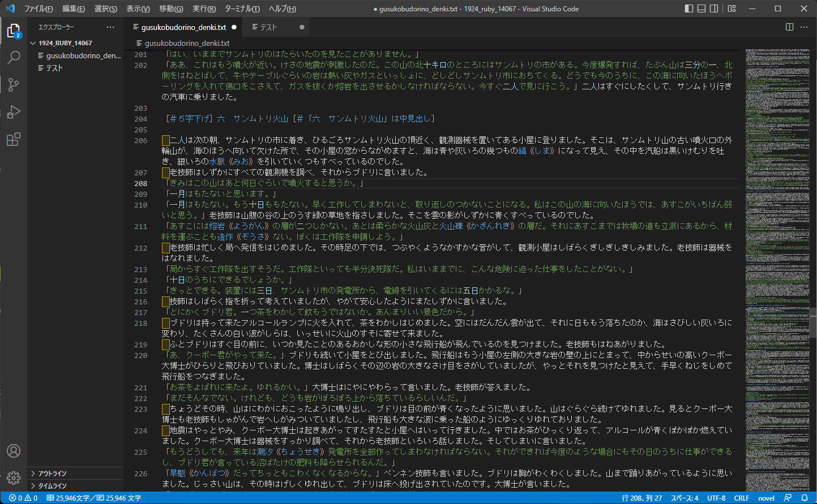Click the エクスプローラー panel title

pyautogui.click(x=56, y=27)
